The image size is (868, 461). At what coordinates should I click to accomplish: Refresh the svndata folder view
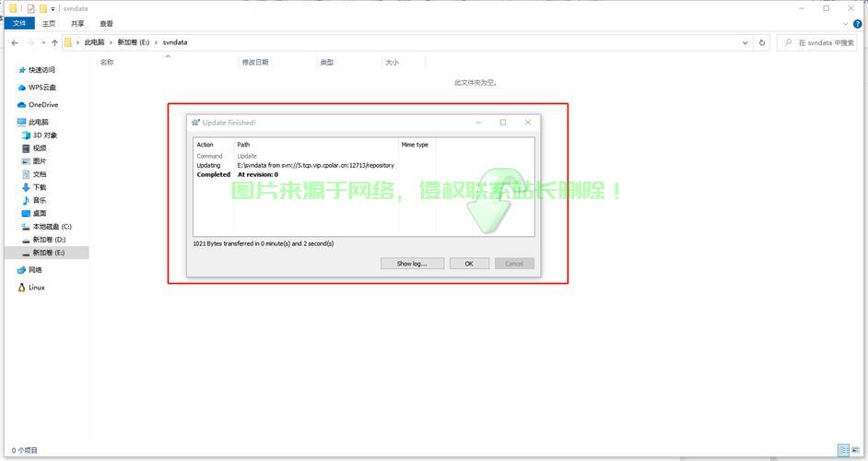pos(762,42)
